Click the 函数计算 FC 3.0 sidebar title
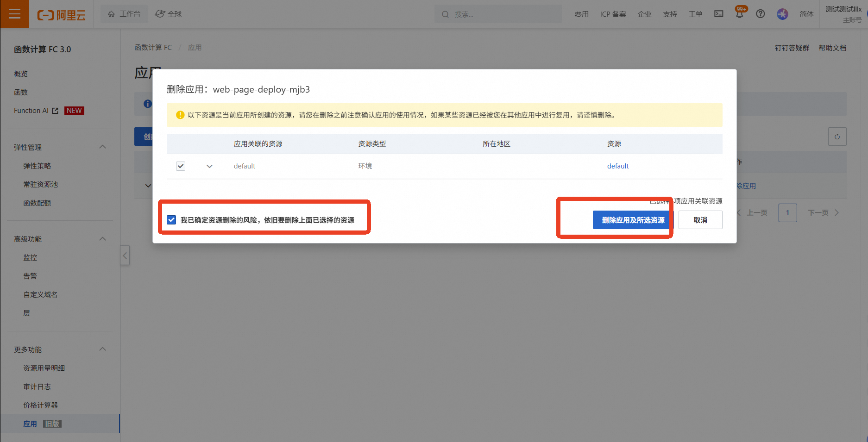Viewport: 868px width, 442px height. (43, 50)
